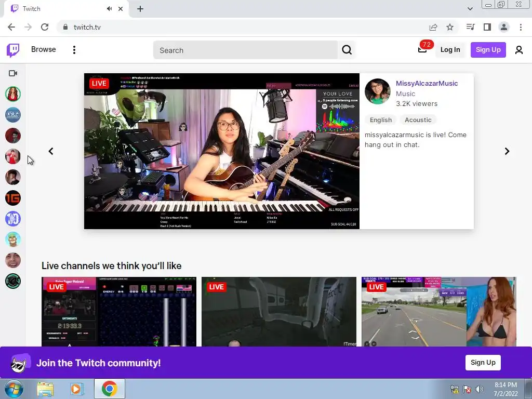532x399 pixels.
Task: Open the volume speaker tray icon
Action: tap(480, 389)
